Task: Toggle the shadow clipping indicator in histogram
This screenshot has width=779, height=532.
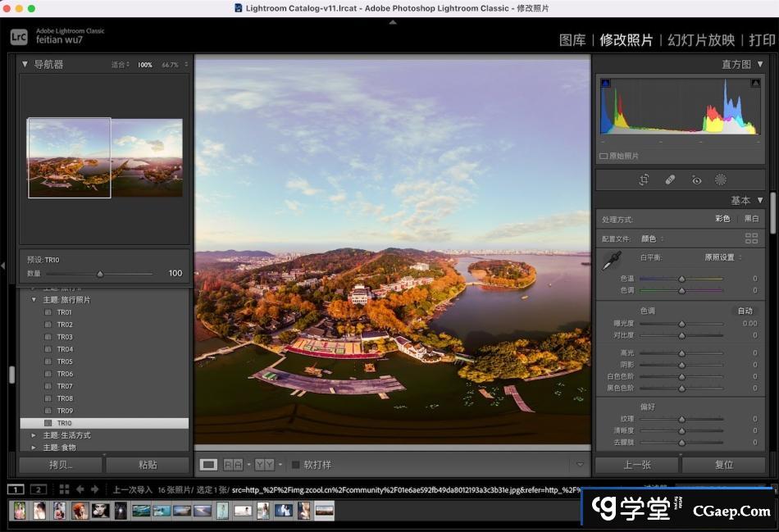Action: pos(606,83)
